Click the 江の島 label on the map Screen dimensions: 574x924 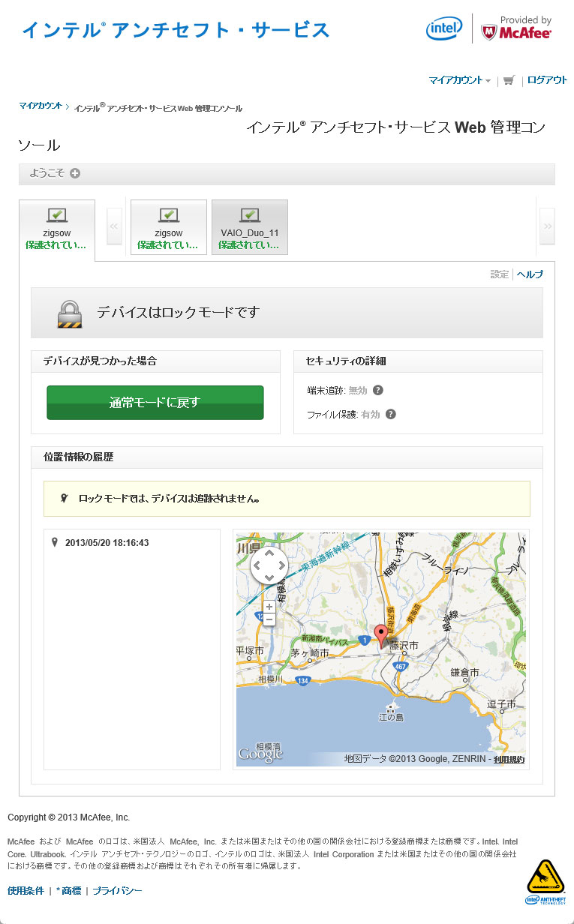[x=391, y=718]
